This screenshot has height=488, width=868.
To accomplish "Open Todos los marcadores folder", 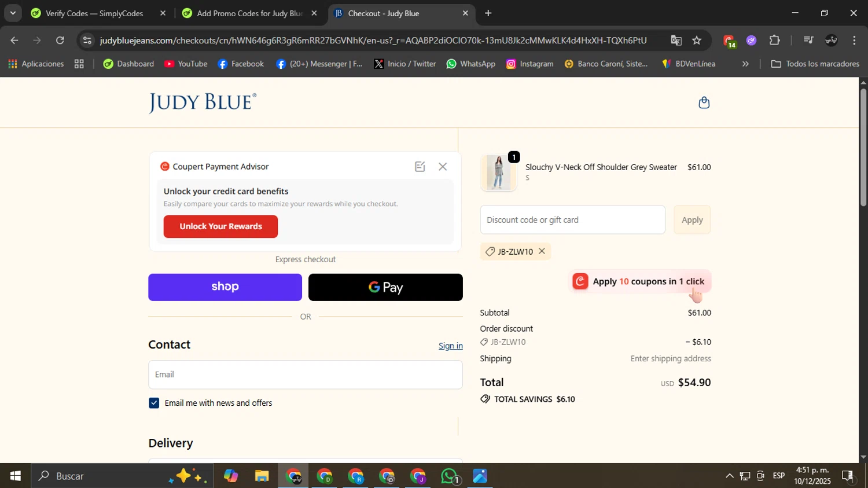I will [815, 64].
